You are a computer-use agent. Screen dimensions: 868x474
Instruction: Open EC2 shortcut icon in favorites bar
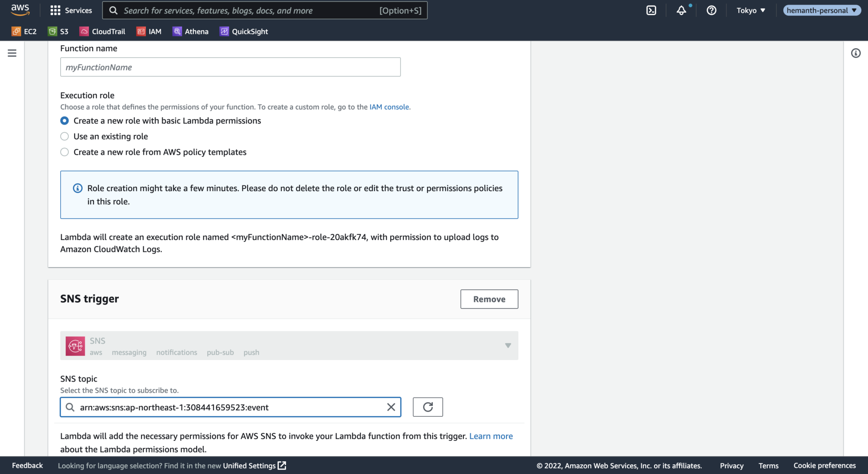[x=16, y=31]
